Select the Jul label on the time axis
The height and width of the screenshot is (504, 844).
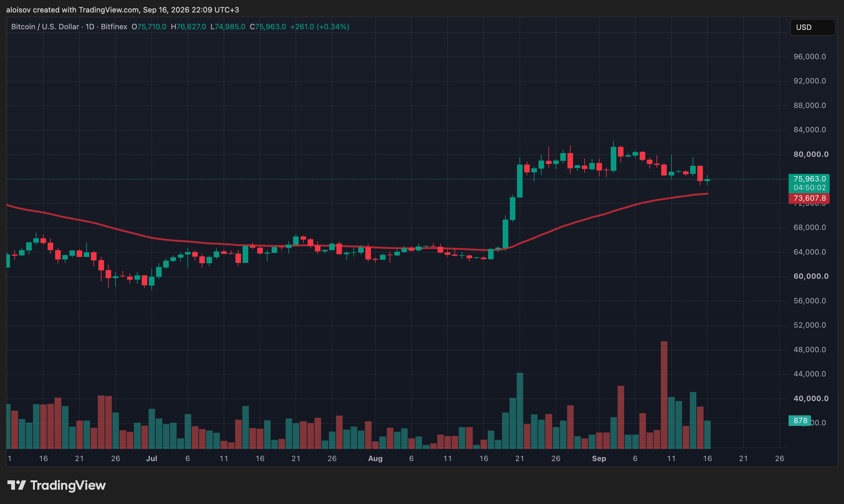click(152, 459)
